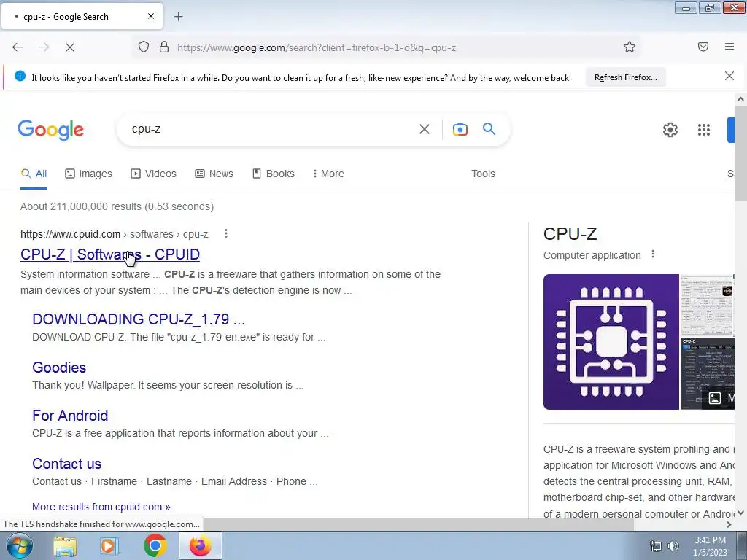Viewport: 747px width, 560px height.
Task: Open the three-dot menu beside cpuid.com result
Action: click(226, 233)
